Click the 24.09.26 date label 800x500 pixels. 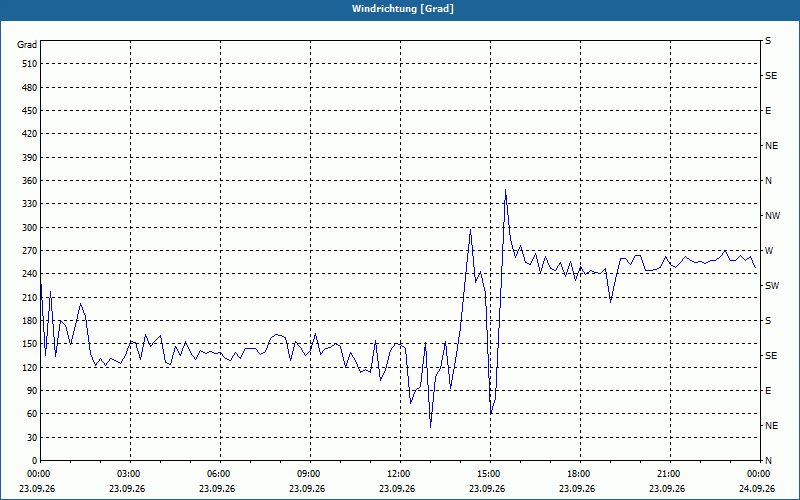[x=757, y=489]
